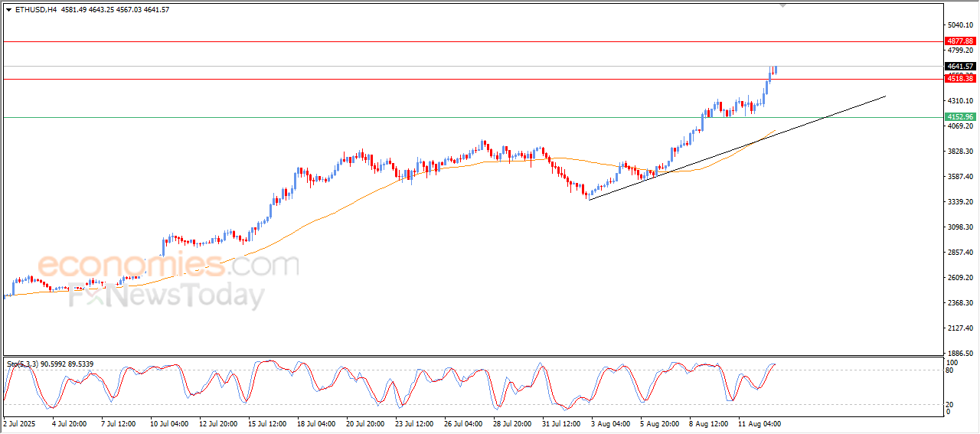Click the 3587.40 price axis value

(960, 177)
